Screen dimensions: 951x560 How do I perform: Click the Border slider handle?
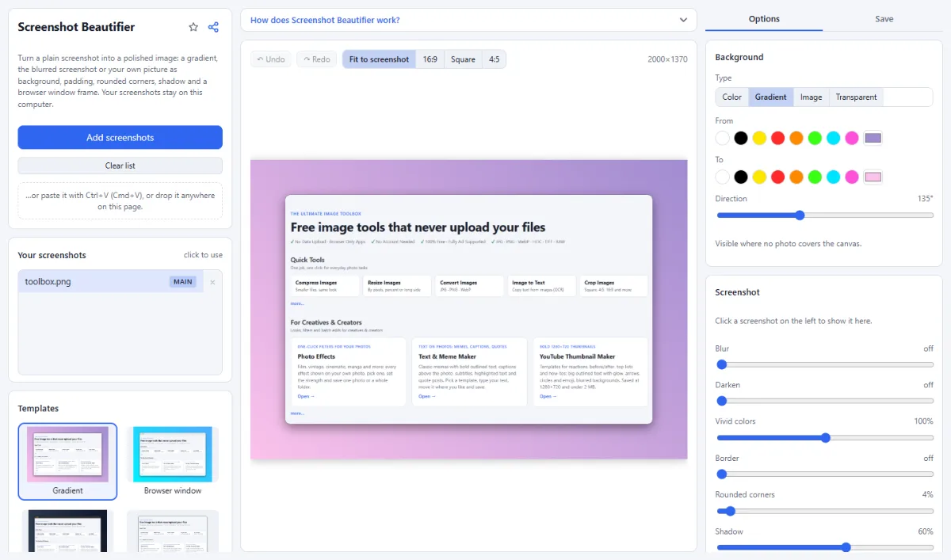pos(722,474)
